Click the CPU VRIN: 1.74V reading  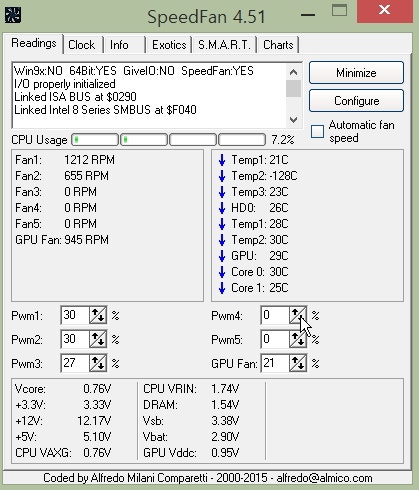191,389
